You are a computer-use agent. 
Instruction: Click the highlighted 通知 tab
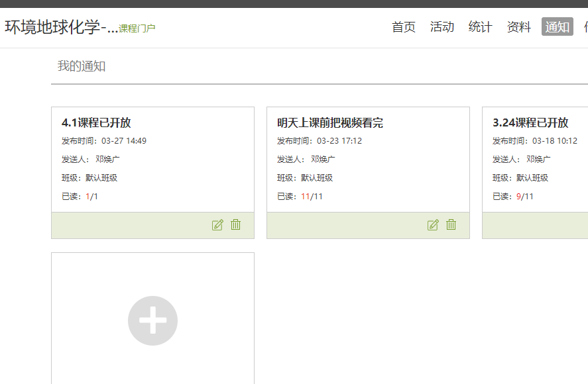pos(557,27)
